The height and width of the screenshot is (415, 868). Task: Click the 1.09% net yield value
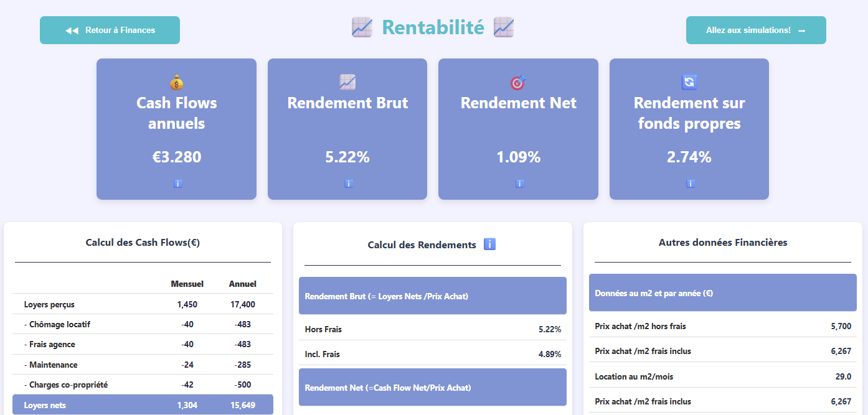(x=518, y=157)
